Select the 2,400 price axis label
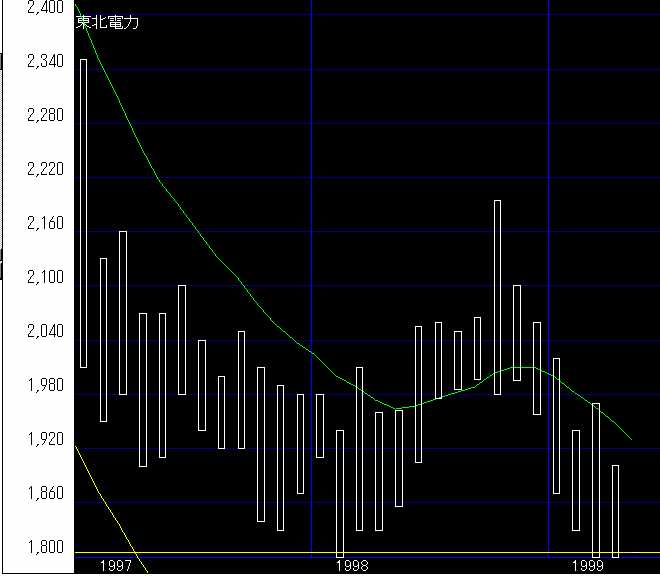The image size is (660, 576). pyautogui.click(x=44, y=8)
